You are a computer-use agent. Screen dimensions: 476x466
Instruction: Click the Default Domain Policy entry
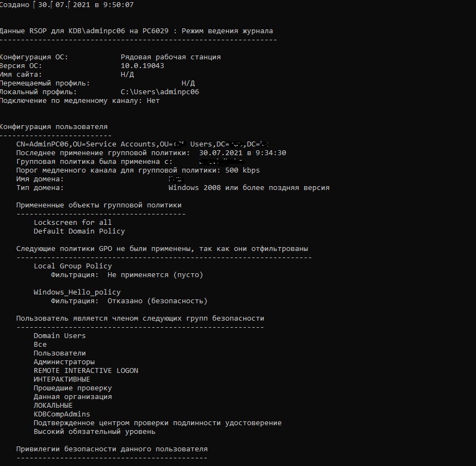(x=79, y=231)
